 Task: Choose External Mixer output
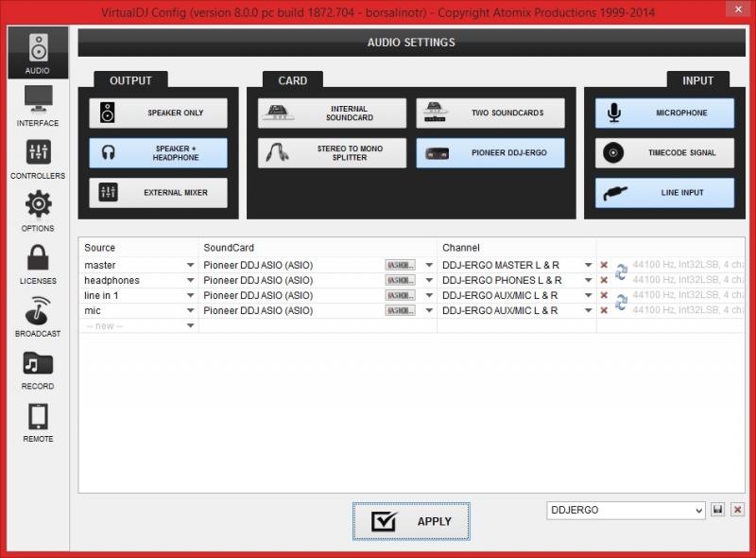158,193
